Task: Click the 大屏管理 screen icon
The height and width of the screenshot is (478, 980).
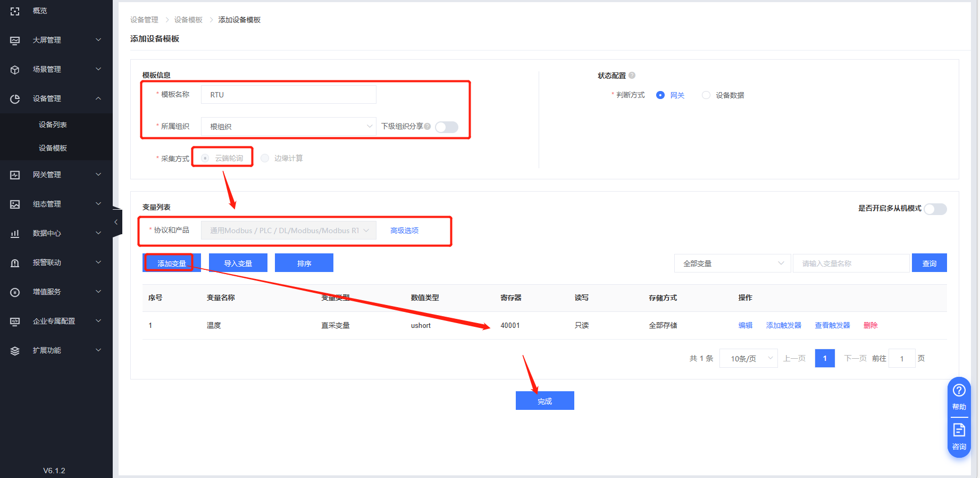Action: pyautogui.click(x=15, y=40)
